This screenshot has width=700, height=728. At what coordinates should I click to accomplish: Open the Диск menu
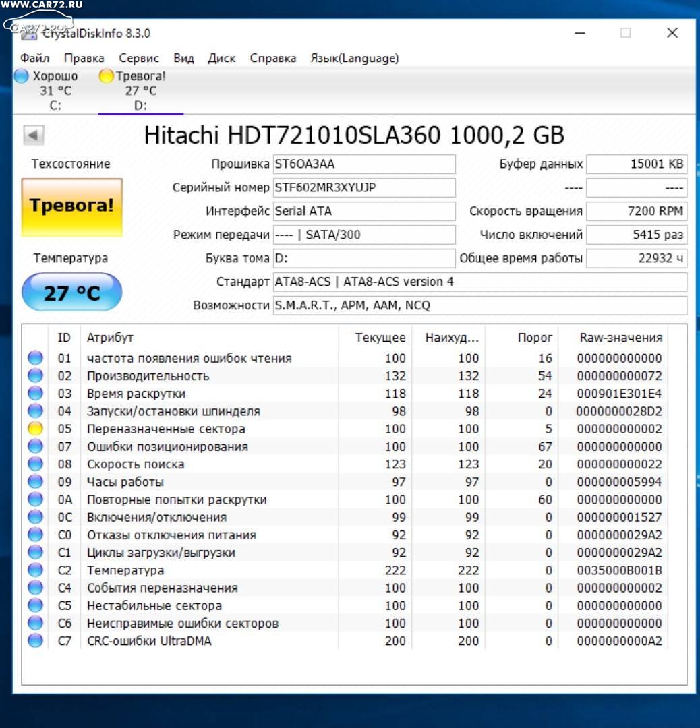point(222,58)
